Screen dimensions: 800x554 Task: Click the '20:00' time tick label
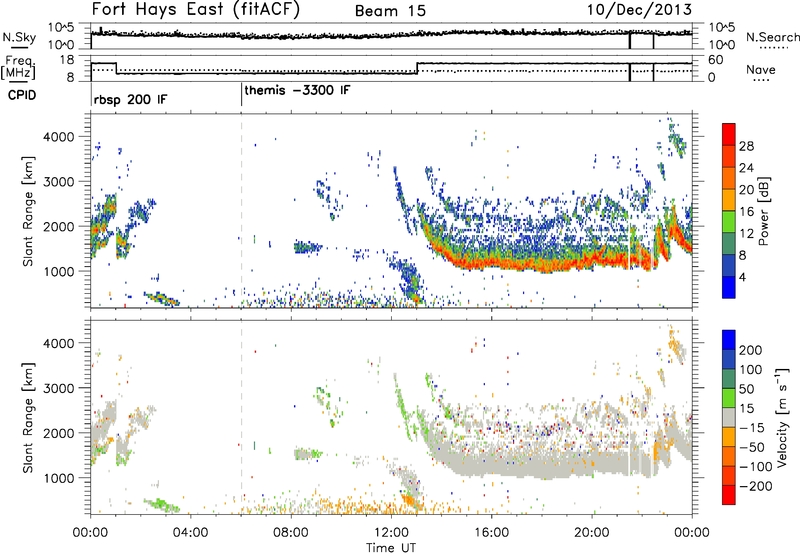pos(591,533)
